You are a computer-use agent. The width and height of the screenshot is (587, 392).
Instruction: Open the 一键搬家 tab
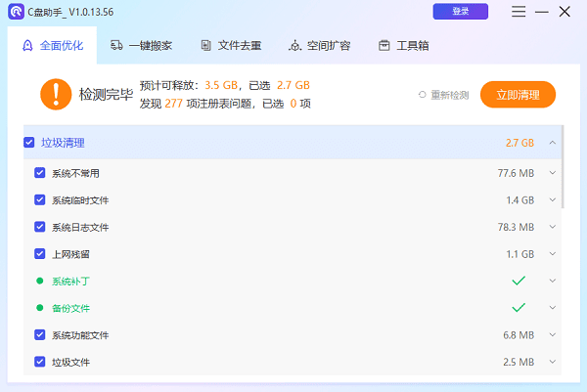[x=141, y=46]
